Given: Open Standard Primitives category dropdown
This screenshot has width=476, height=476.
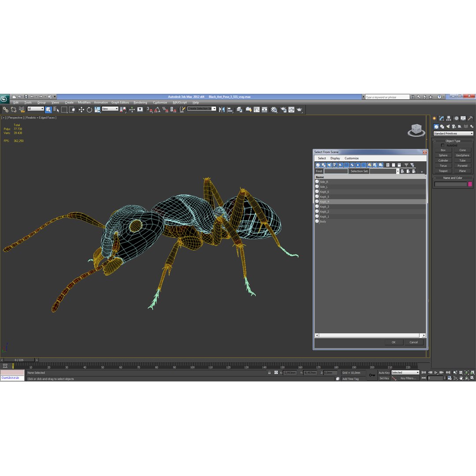Looking at the screenshot, I should tap(453, 134).
